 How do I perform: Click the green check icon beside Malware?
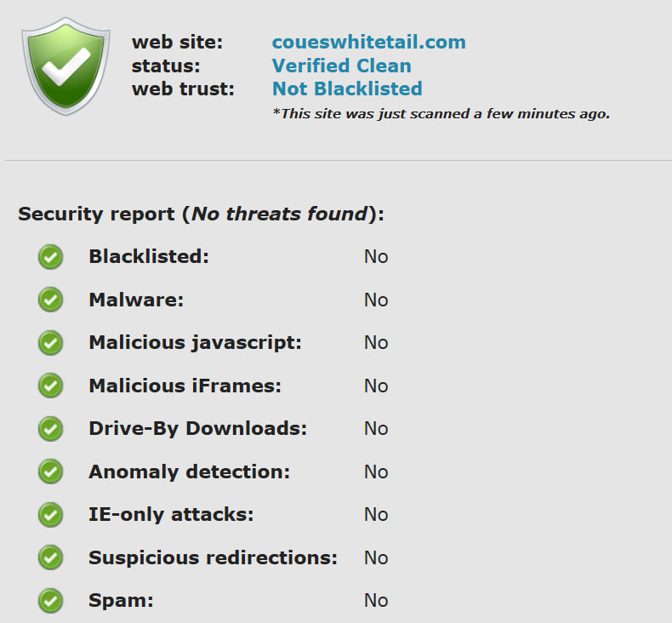(50, 300)
